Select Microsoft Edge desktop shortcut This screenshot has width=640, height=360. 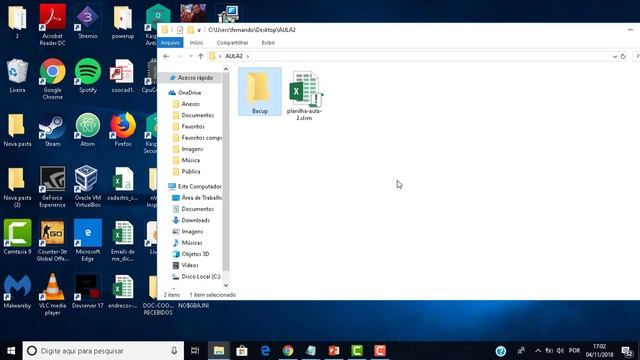click(88, 241)
